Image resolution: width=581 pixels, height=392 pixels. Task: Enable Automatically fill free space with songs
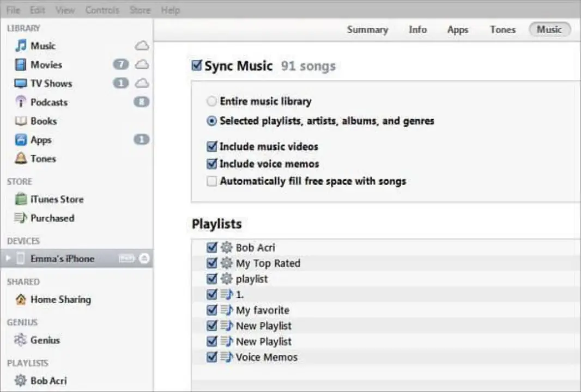(x=211, y=181)
